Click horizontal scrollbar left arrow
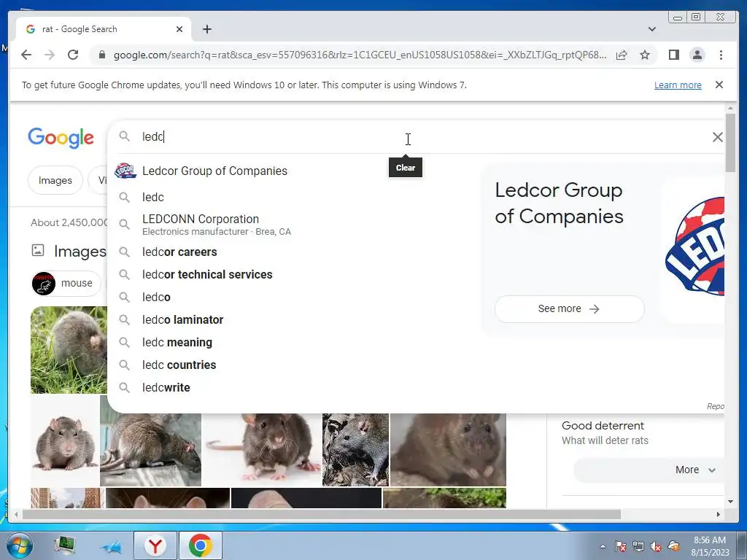 click(x=17, y=514)
